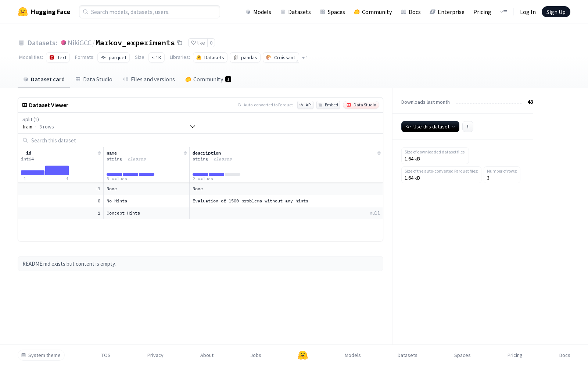Open the pandas library tag
Viewport: 588px width, 368px height.
tap(245, 57)
